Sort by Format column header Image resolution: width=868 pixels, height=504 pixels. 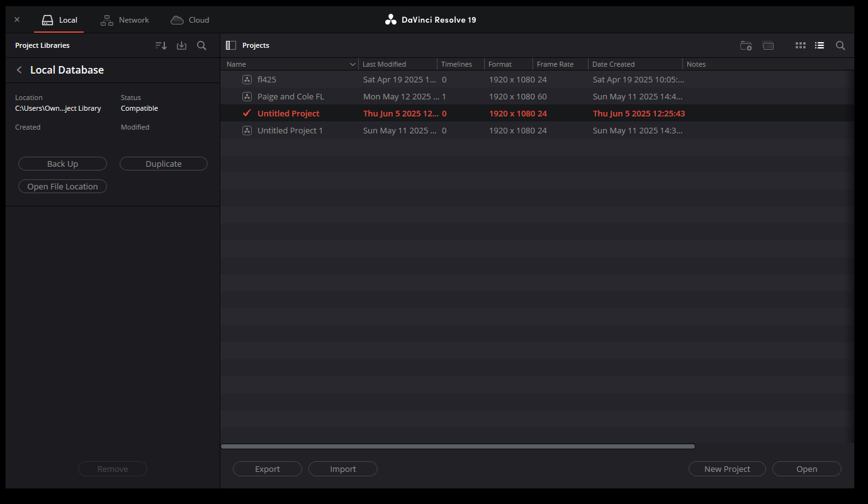click(509, 64)
